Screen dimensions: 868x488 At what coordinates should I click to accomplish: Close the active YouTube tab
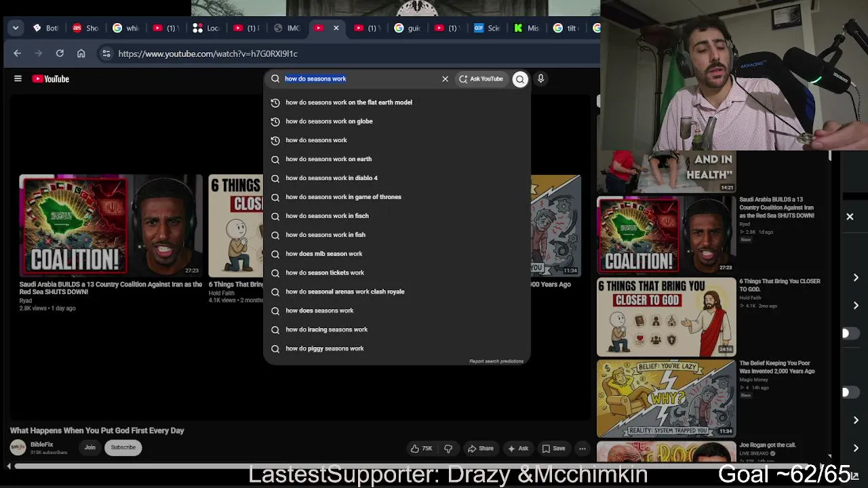(336, 28)
